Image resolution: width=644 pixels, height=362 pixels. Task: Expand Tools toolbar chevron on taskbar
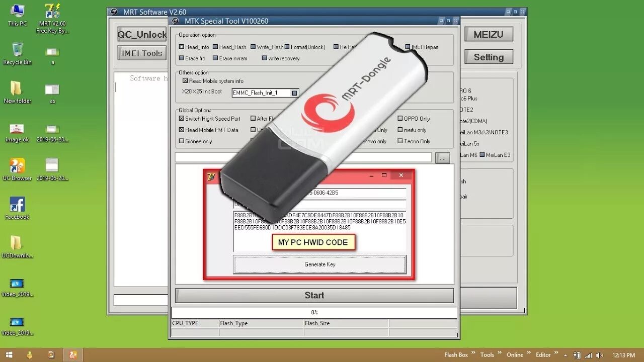(500, 352)
